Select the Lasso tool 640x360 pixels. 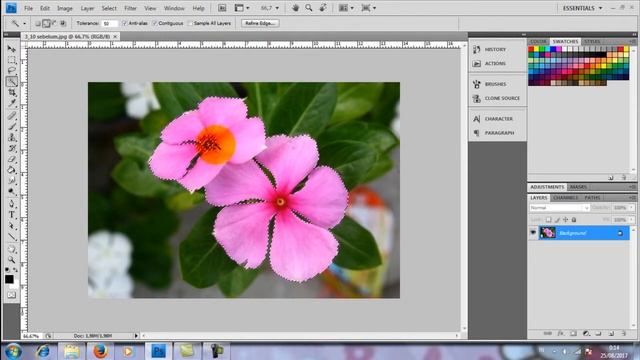(12, 71)
